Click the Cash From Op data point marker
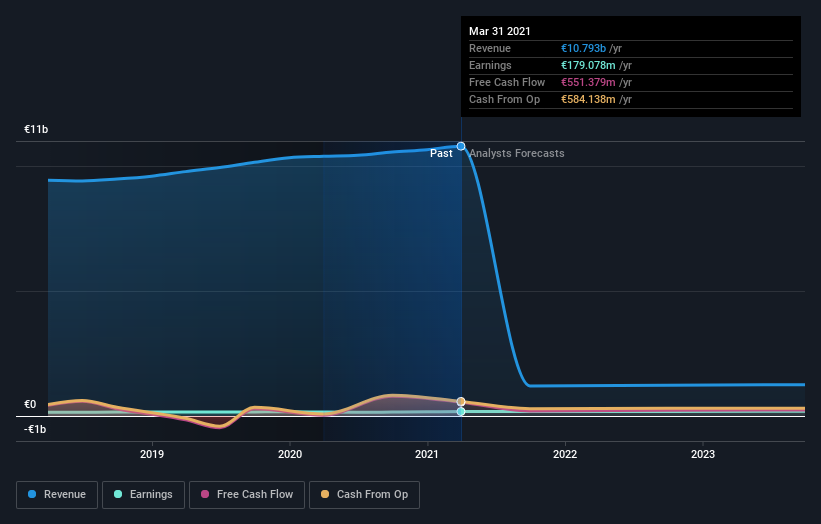Viewport: 821px width, 524px height. 461,402
